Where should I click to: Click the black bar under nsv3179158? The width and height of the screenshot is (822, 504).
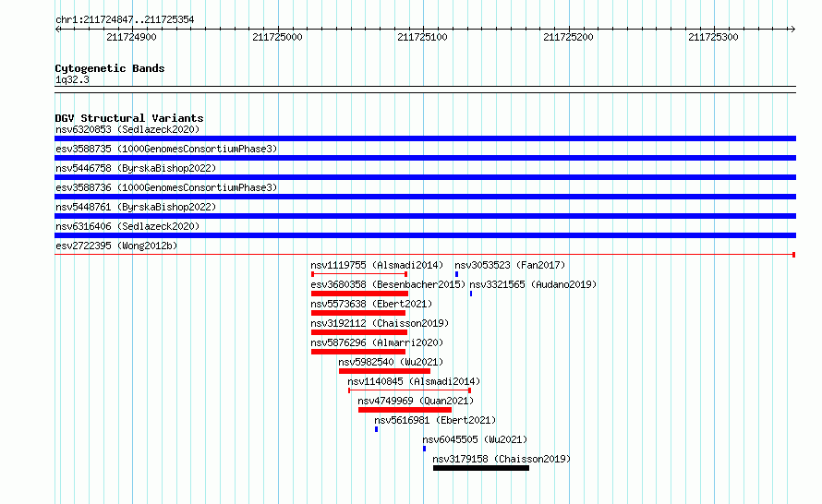[x=481, y=468]
